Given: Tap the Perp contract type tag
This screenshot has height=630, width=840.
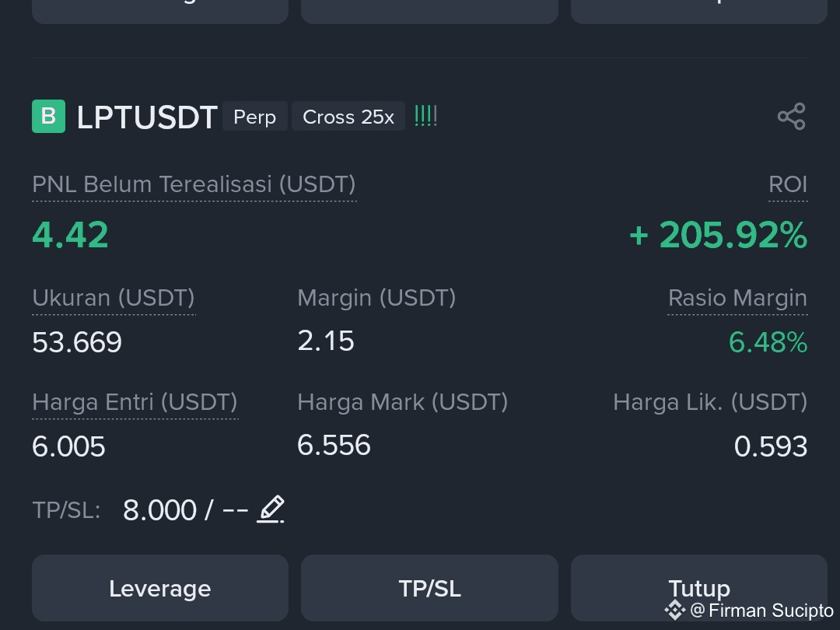Looking at the screenshot, I should (x=255, y=116).
